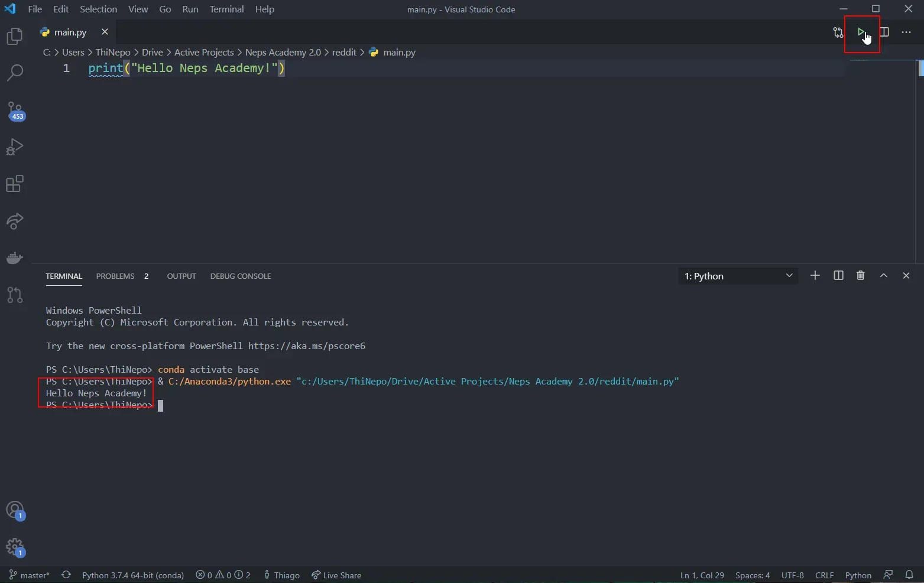Screen dimensions: 924x583
Task: Open the Edit menu
Action: 61,9
